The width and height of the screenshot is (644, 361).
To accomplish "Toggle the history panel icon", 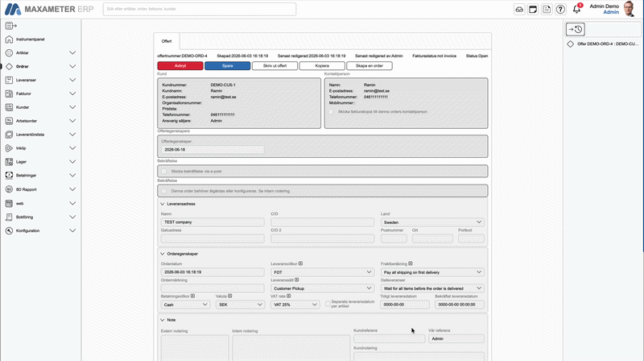I will point(575,29).
